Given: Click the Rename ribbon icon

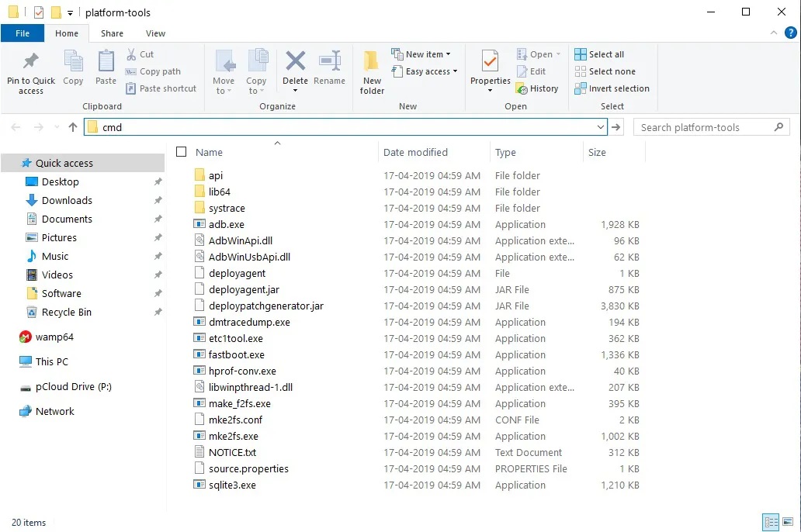Looking at the screenshot, I should click(x=329, y=62).
